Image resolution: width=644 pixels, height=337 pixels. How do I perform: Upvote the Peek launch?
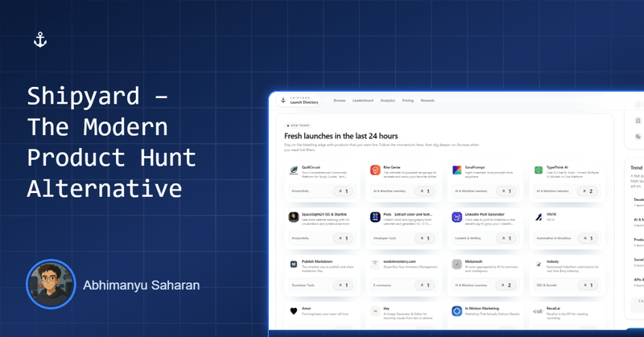425,238
